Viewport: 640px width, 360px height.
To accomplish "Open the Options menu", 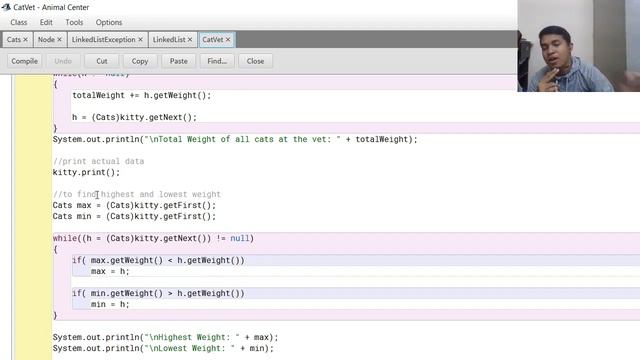I will tap(109, 22).
